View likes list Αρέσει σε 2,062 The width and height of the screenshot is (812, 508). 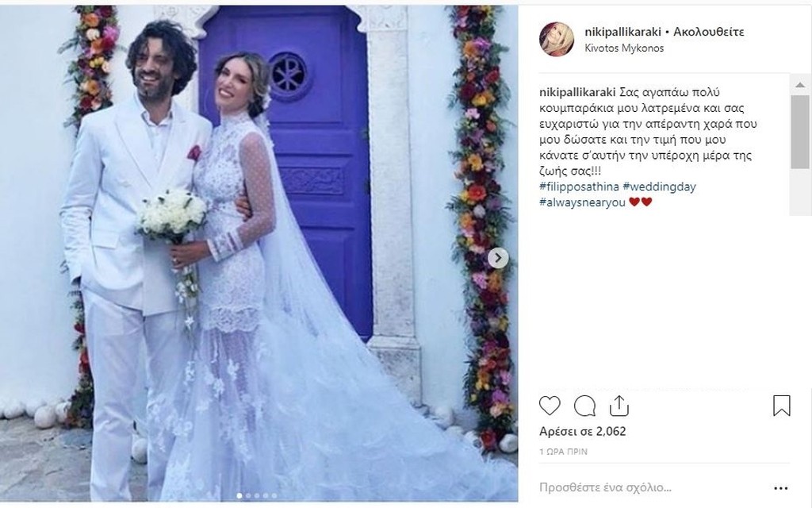[x=583, y=431]
